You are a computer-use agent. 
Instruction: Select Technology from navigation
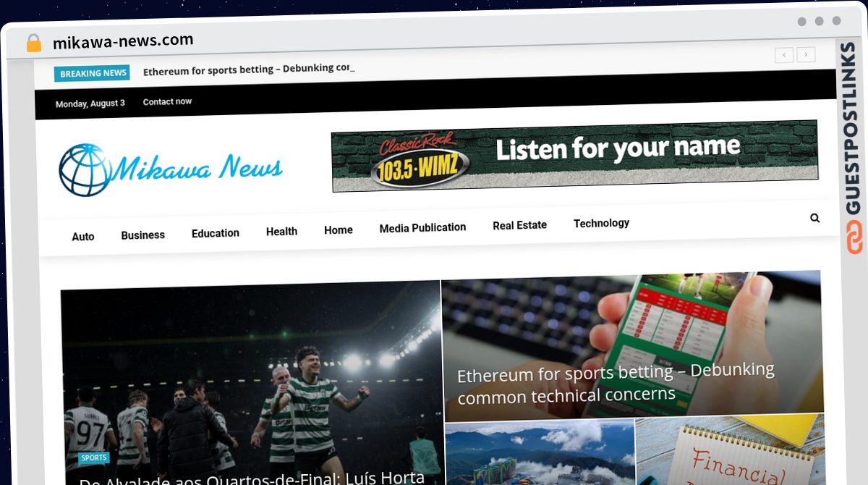pos(601,223)
